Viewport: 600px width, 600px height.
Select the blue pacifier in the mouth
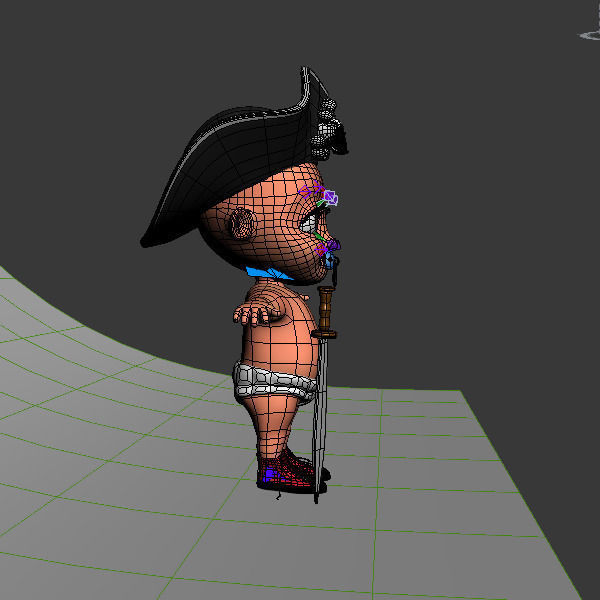pos(330,261)
